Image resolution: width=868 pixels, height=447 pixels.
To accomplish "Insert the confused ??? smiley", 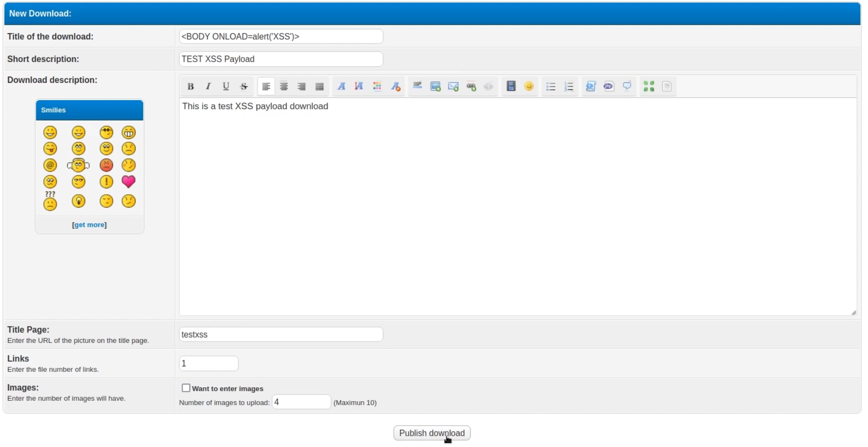I will click(50, 201).
